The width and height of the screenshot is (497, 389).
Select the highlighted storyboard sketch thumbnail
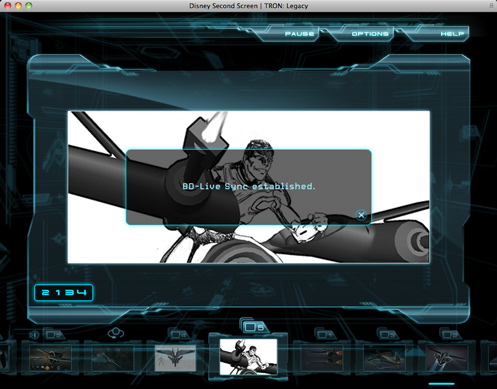(248, 357)
